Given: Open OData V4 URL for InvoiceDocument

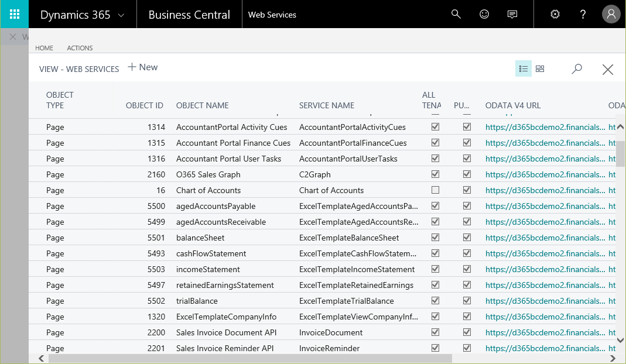Looking at the screenshot, I should (x=545, y=332).
